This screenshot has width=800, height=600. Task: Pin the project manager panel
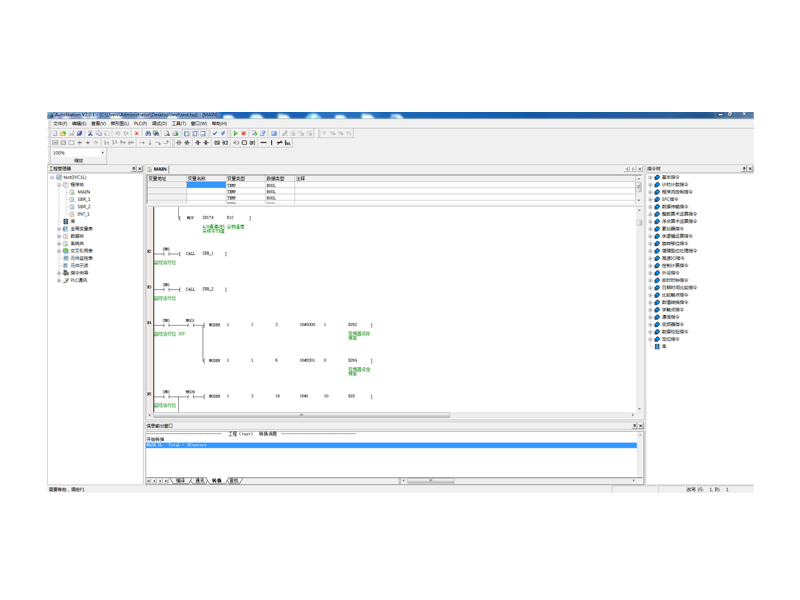point(134,169)
